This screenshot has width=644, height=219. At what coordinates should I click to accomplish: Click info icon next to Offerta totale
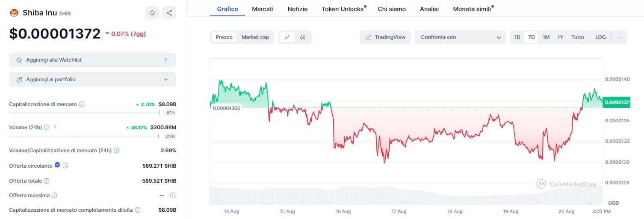(47, 181)
